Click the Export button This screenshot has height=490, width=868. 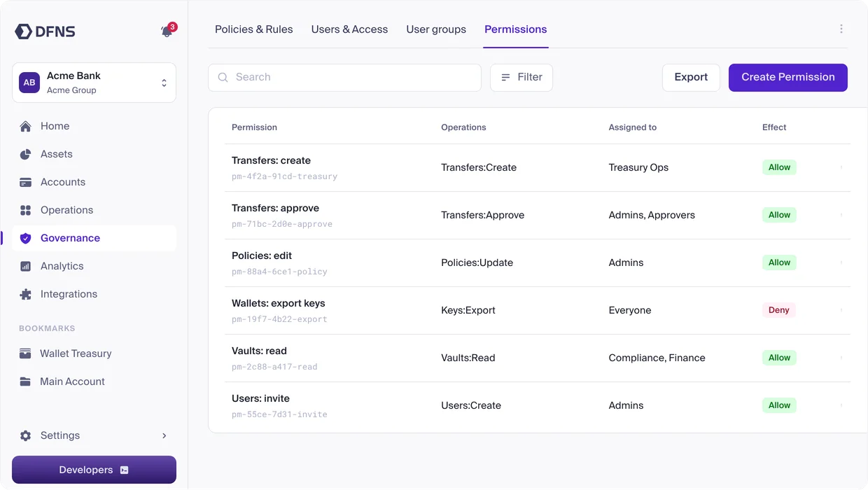click(x=691, y=77)
